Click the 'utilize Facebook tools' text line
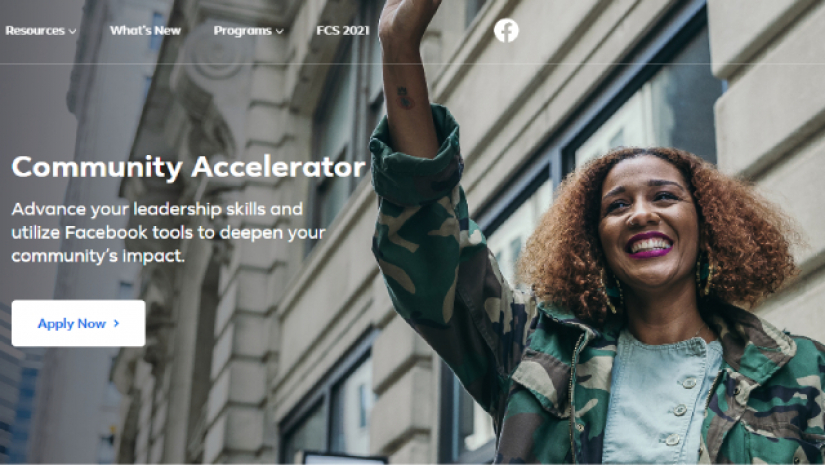Image resolution: width=825 pixels, height=465 pixels. (169, 232)
